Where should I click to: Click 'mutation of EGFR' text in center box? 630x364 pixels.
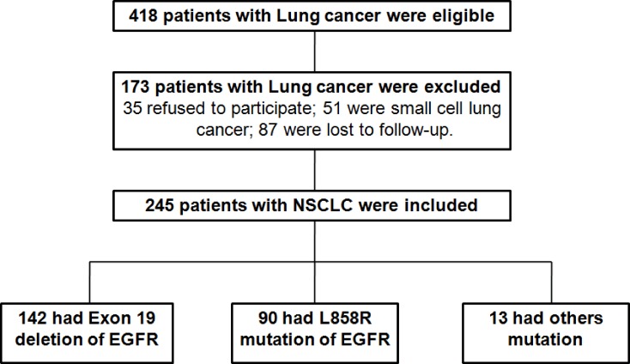[x=315, y=339]
